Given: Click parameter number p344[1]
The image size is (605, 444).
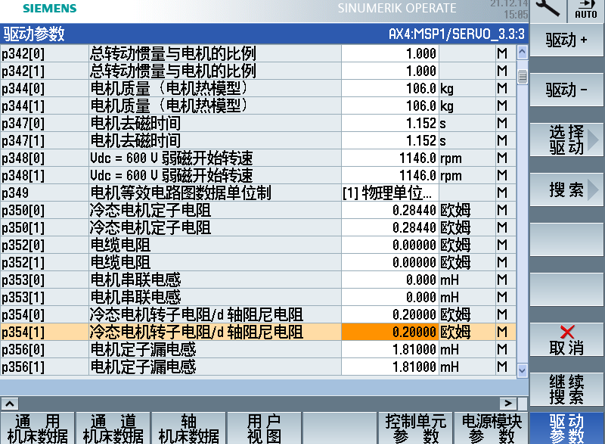Looking at the screenshot, I should (23, 106).
